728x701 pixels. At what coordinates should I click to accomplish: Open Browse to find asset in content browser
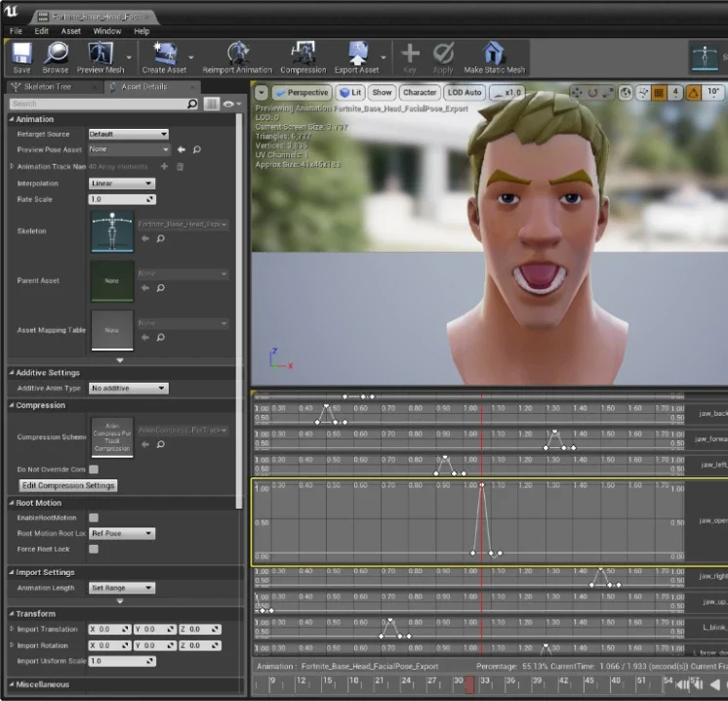[x=56, y=58]
